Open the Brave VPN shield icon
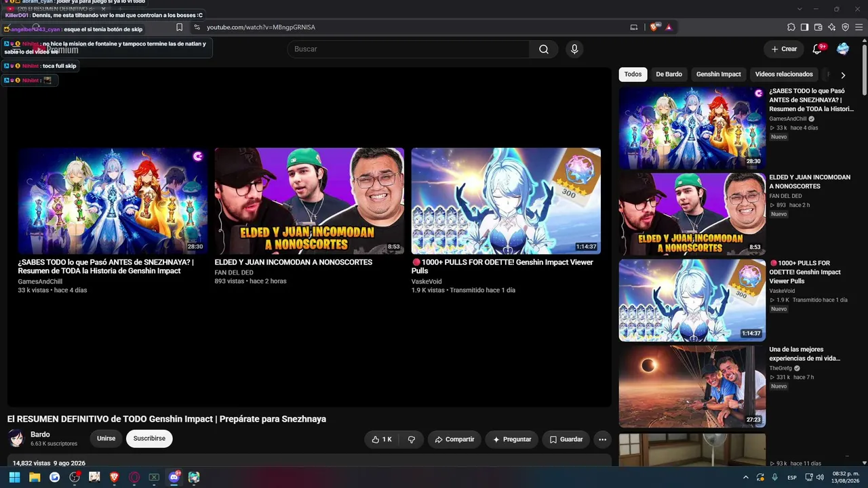 click(x=845, y=27)
